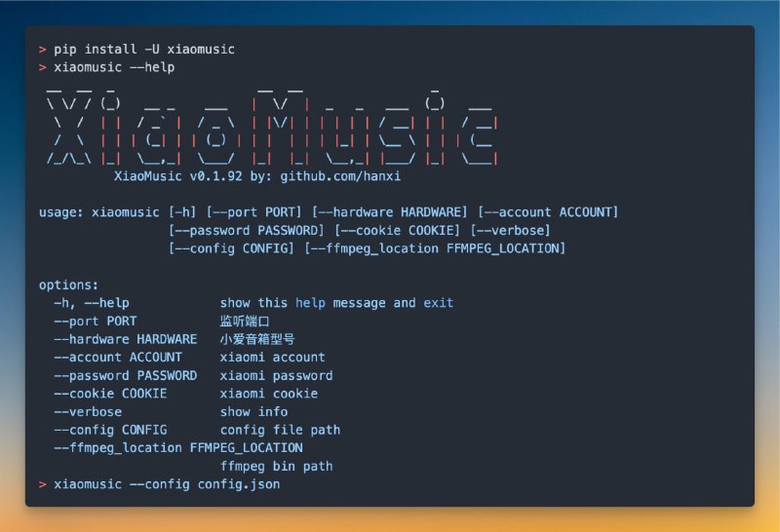This screenshot has width=780, height=532.
Task: Select the "小爱音箱型号" hardware description
Action: pyautogui.click(x=257, y=339)
